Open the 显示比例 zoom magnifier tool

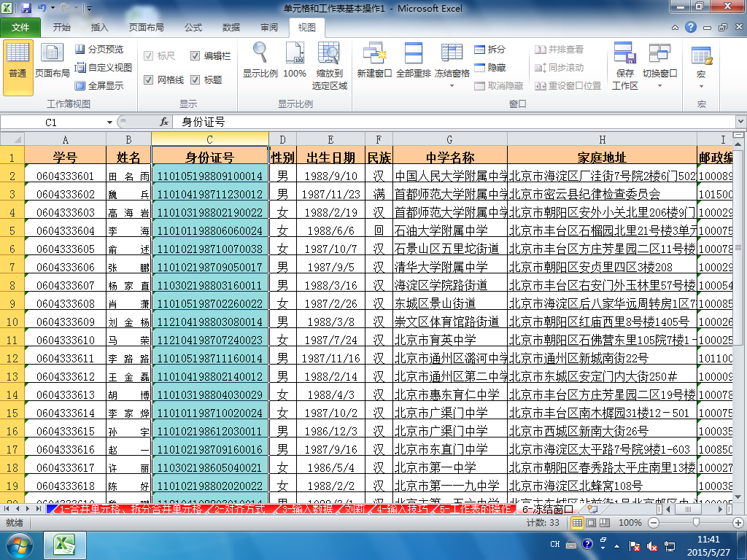tap(260, 61)
